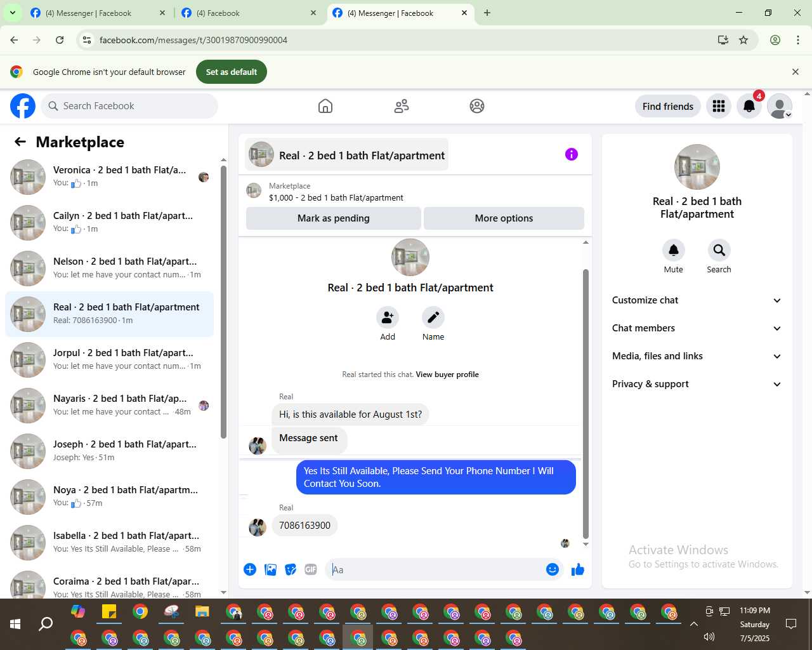Go back using the Marketplace back arrow
This screenshot has width=812, height=650.
coord(20,142)
